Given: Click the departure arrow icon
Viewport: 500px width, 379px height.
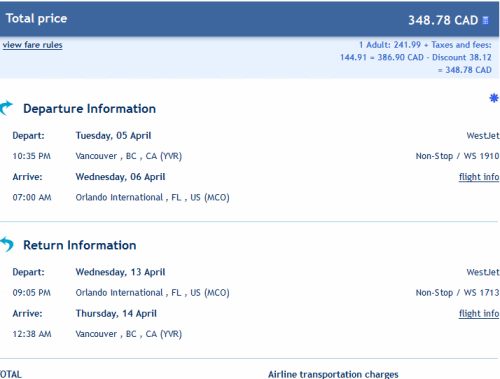Looking at the screenshot, I should click(x=6, y=108).
